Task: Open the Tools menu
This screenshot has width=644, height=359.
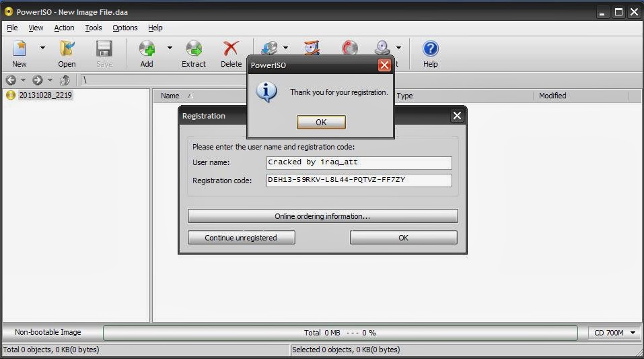Action: click(x=94, y=28)
